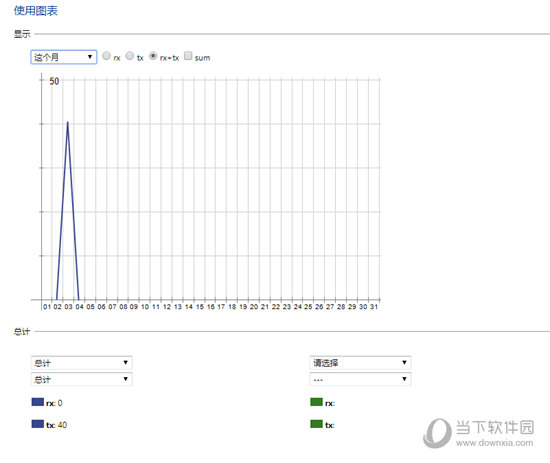Click the 当下软件园 watermark logo icon

tap(437, 433)
